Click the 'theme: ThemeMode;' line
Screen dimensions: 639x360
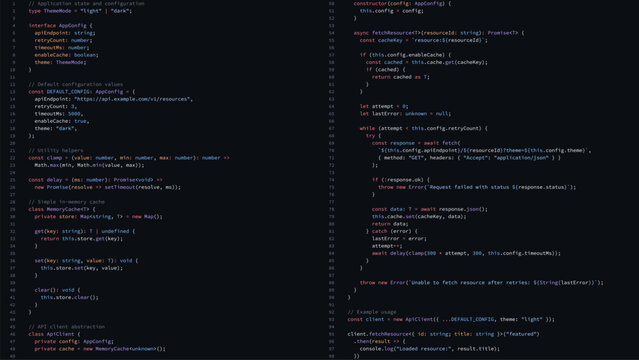[x=60, y=62]
